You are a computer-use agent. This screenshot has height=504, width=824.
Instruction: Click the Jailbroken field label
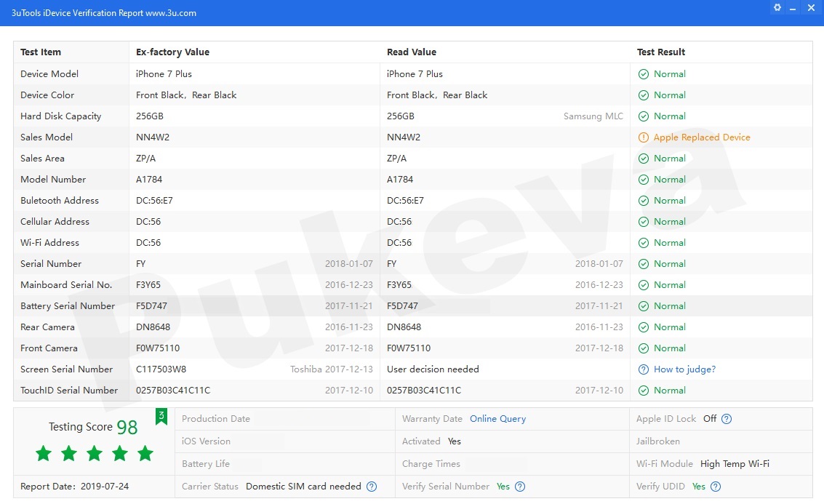(x=657, y=441)
